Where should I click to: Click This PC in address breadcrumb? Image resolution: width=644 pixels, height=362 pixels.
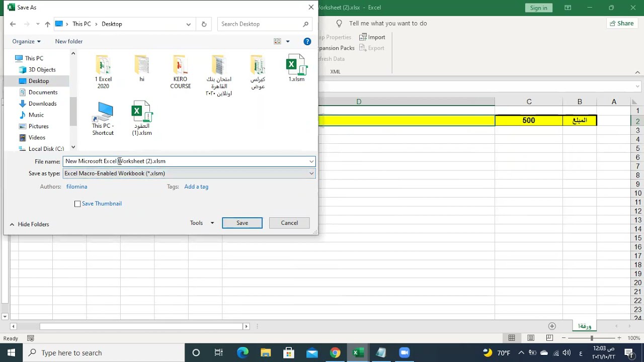coord(82,24)
